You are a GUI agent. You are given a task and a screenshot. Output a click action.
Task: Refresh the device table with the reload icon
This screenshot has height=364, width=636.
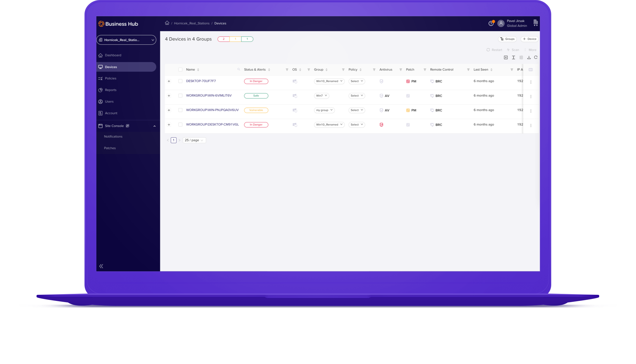click(x=536, y=57)
